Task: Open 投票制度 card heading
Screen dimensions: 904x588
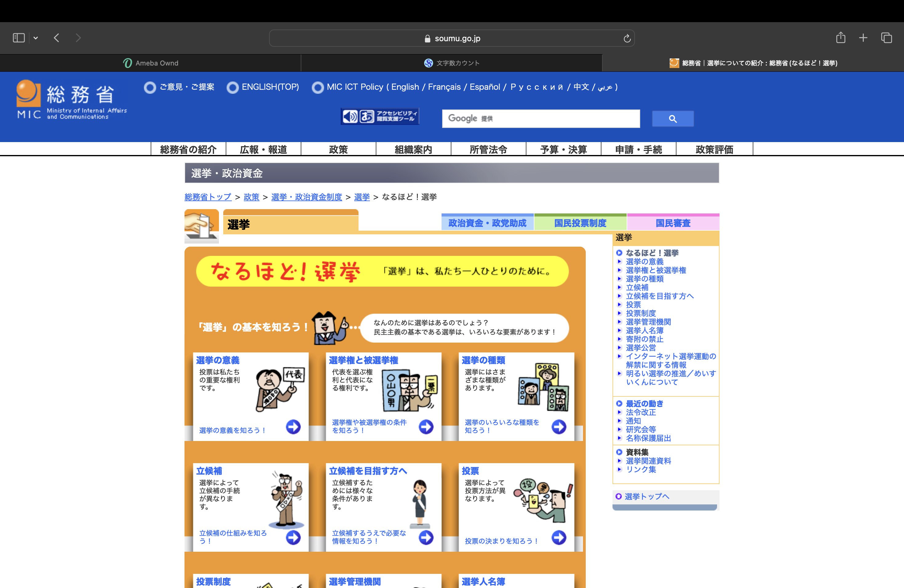Action: (x=213, y=582)
